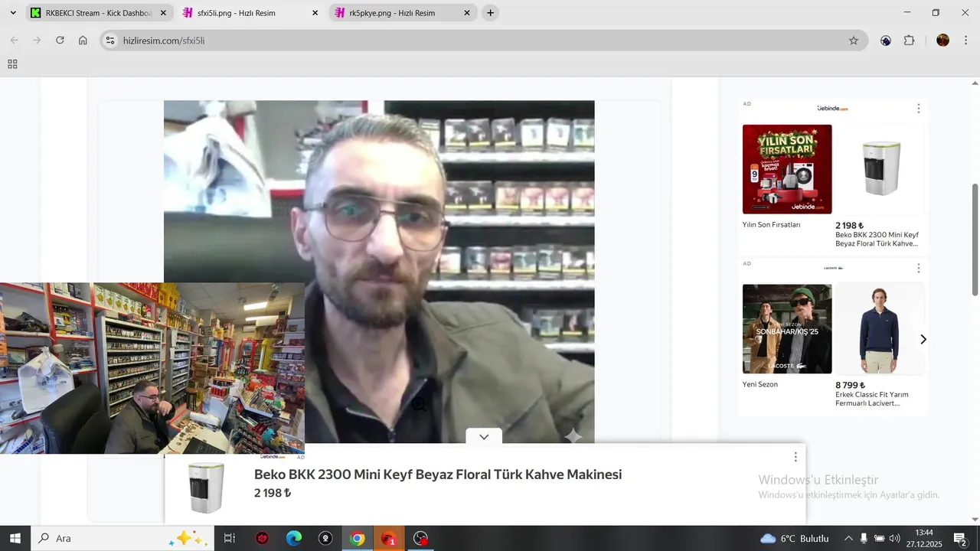Switch to sfxi5li.png Hızlı Resim tab
This screenshot has height=551, width=980.
[x=251, y=13]
